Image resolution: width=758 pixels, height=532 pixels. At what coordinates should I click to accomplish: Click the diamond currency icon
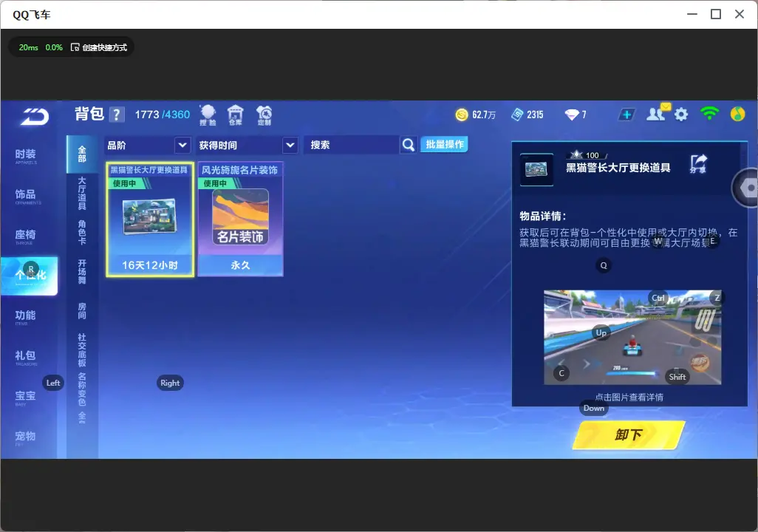(x=571, y=115)
